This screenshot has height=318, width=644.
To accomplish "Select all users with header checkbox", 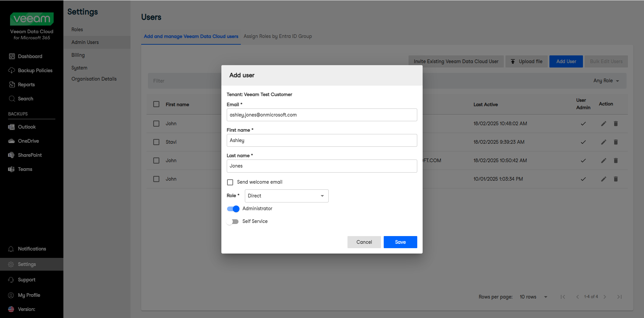I will click(x=156, y=104).
